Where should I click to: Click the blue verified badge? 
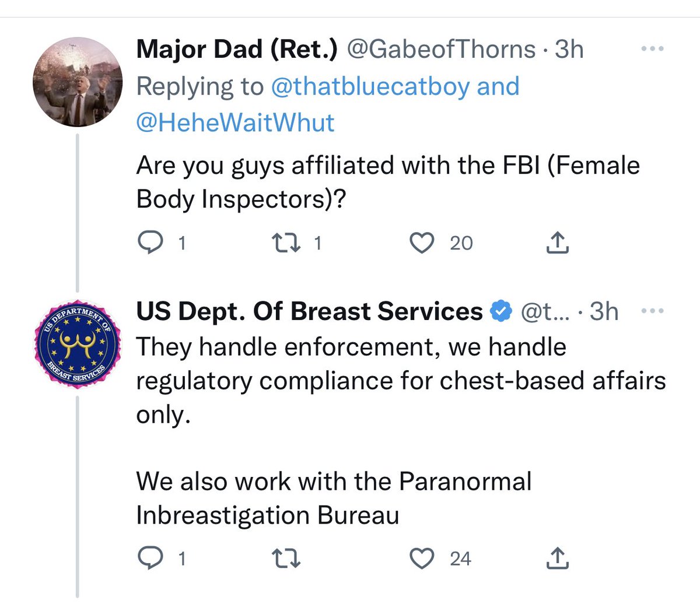[500, 312]
